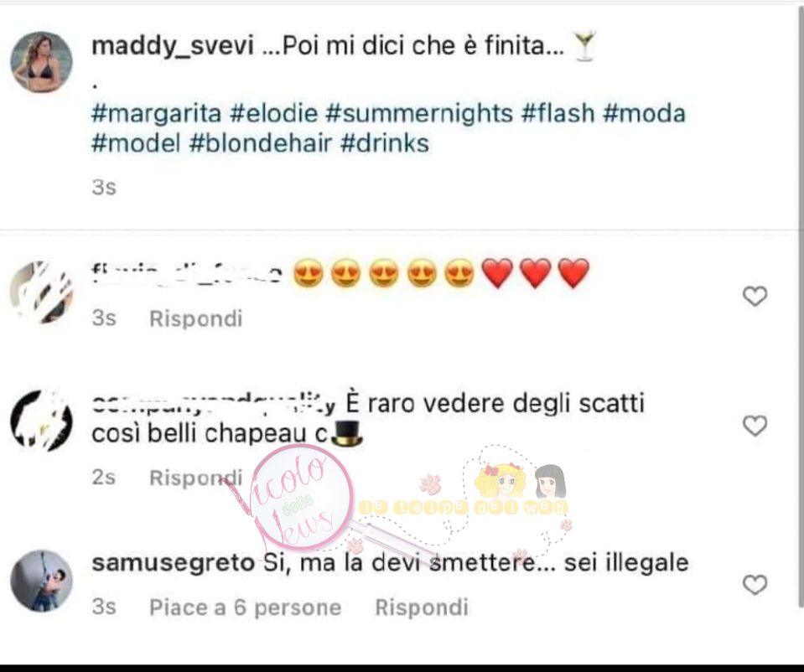Open the emoji commenter's blurred avatar

(x=42, y=292)
